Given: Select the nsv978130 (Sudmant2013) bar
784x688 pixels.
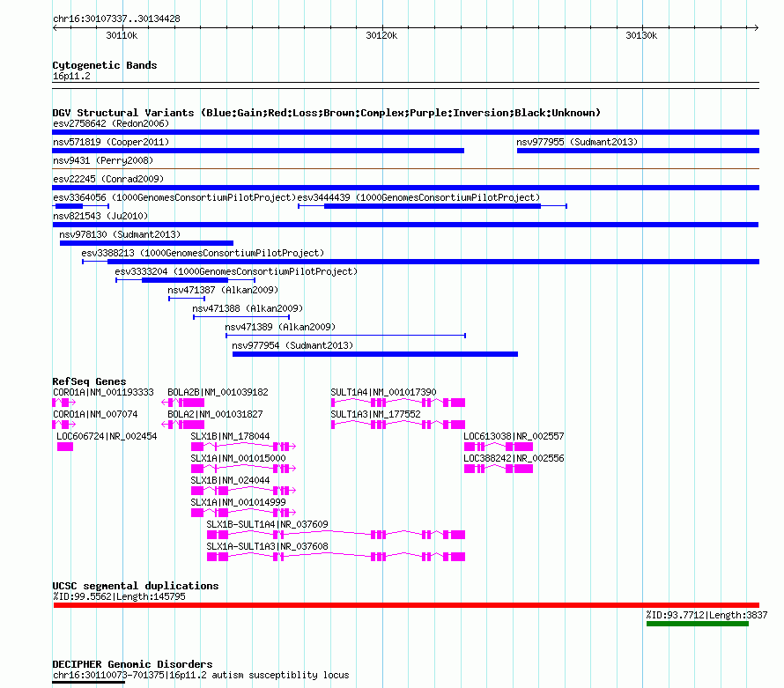Looking at the screenshot, I should [146, 243].
